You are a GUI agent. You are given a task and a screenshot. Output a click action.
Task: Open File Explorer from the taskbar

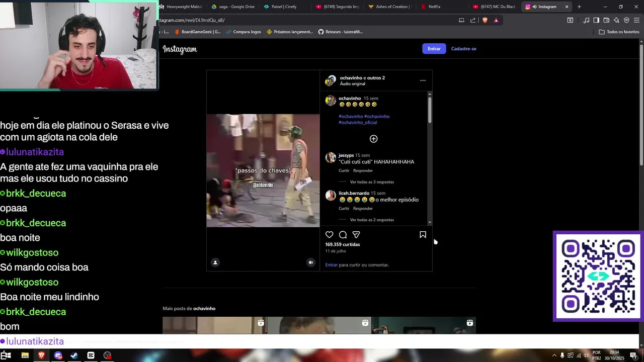25,355
